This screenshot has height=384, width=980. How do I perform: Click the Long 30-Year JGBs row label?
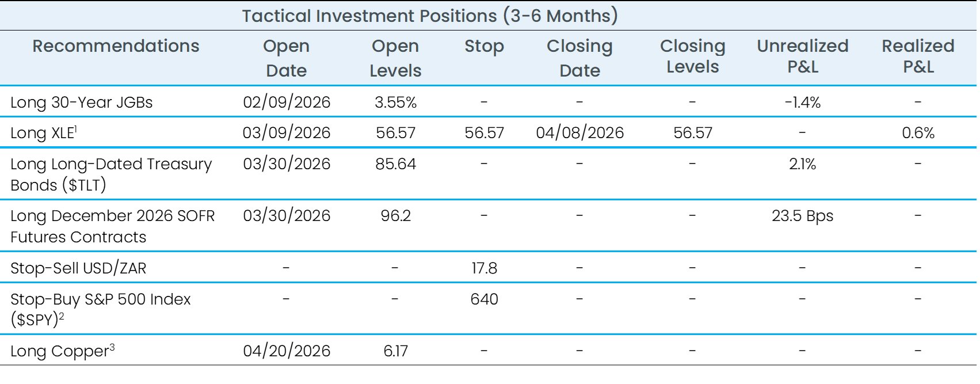coord(81,102)
